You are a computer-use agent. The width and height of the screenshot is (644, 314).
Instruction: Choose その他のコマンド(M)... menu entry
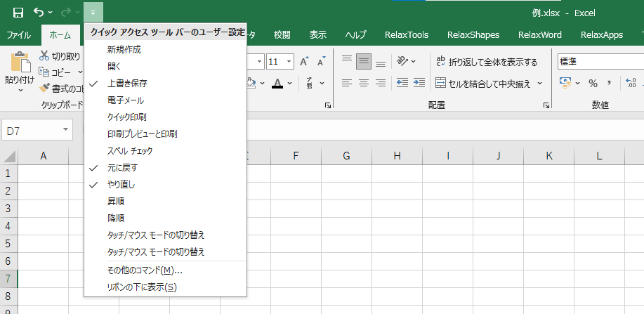point(165,270)
